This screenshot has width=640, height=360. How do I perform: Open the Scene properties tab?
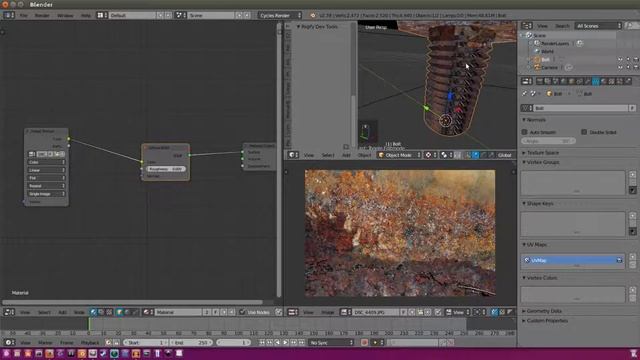[556, 81]
